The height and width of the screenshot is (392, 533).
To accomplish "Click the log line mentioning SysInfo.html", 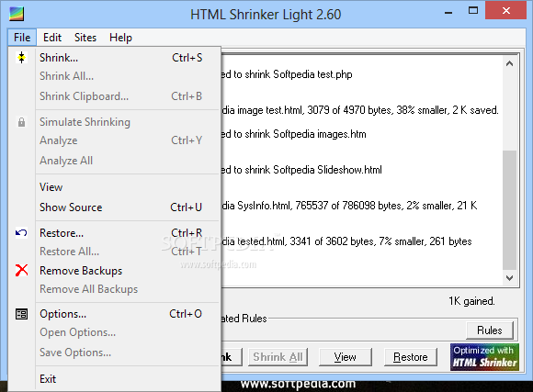I will pos(349,206).
